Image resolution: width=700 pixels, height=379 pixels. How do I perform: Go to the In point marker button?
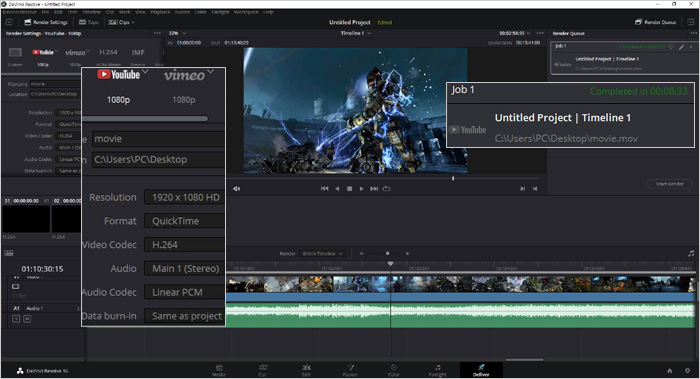pyautogui.click(x=522, y=189)
